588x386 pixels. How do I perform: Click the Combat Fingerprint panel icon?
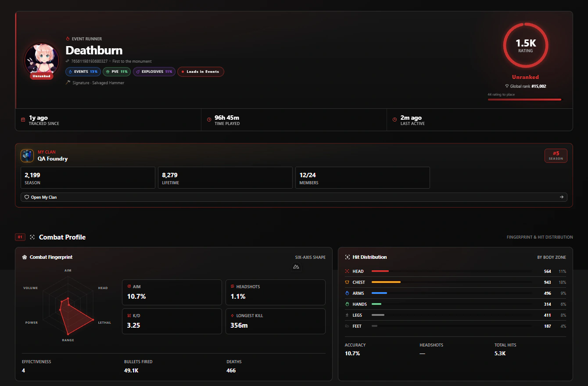click(25, 257)
